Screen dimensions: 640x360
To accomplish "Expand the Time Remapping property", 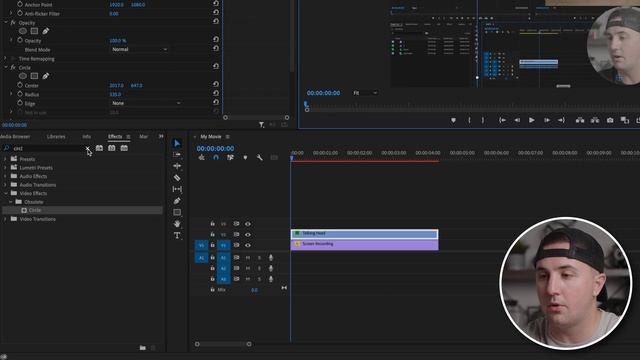I will click(x=5, y=58).
